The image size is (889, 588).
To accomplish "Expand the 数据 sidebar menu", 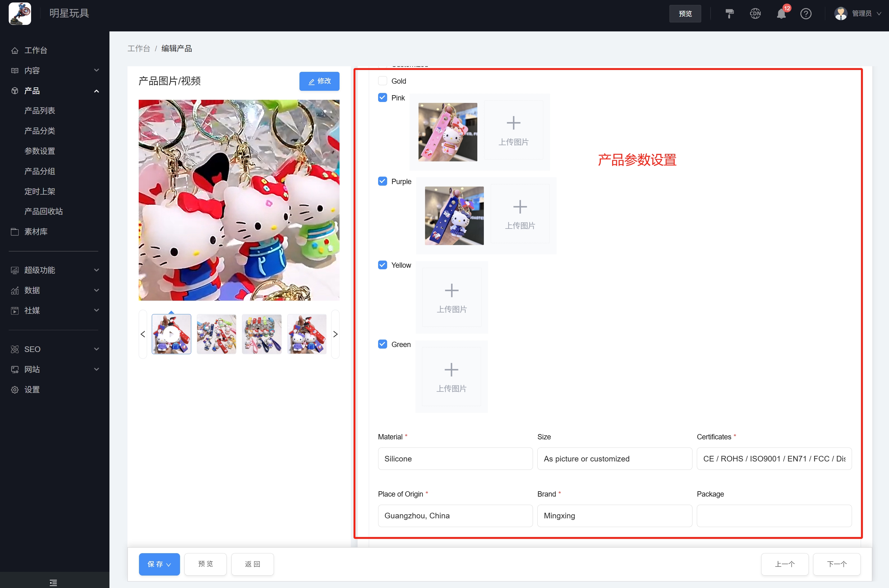I will 97,291.
